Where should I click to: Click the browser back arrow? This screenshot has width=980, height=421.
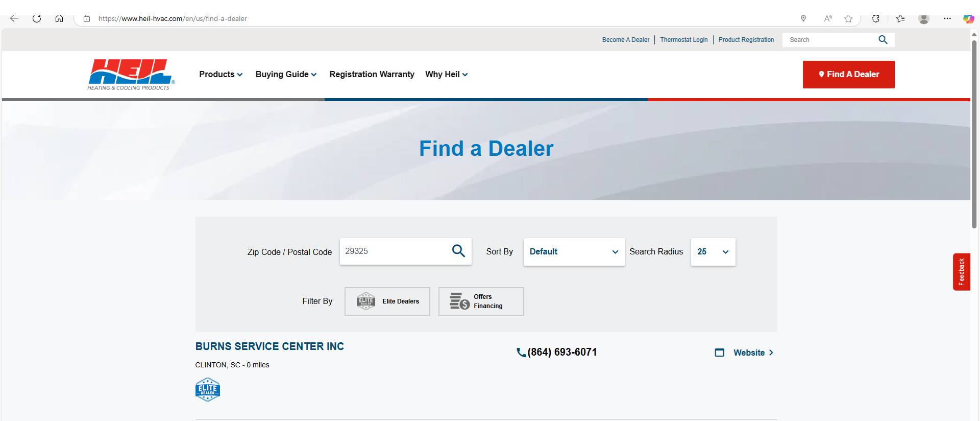point(14,18)
